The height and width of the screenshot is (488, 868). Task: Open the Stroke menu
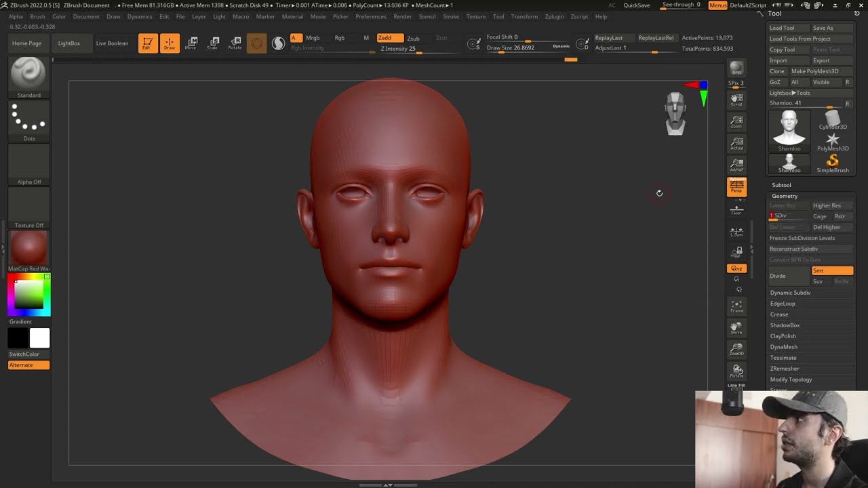coord(451,16)
